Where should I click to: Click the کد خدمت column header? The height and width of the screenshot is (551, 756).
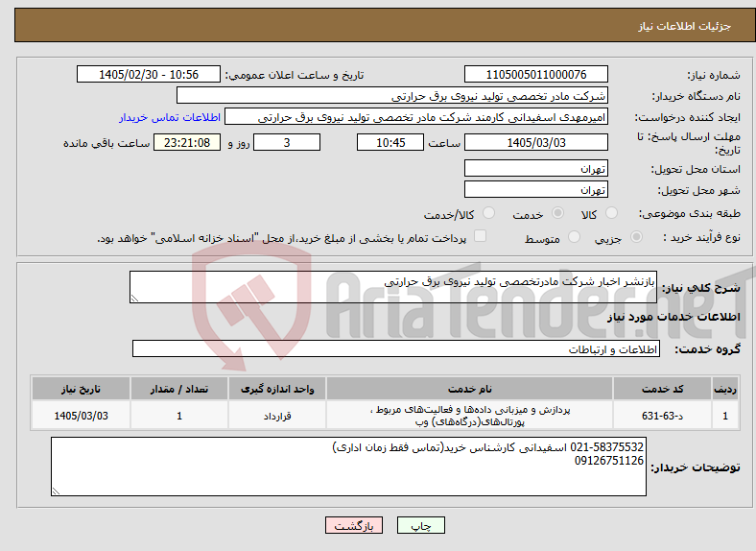[663, 389]
